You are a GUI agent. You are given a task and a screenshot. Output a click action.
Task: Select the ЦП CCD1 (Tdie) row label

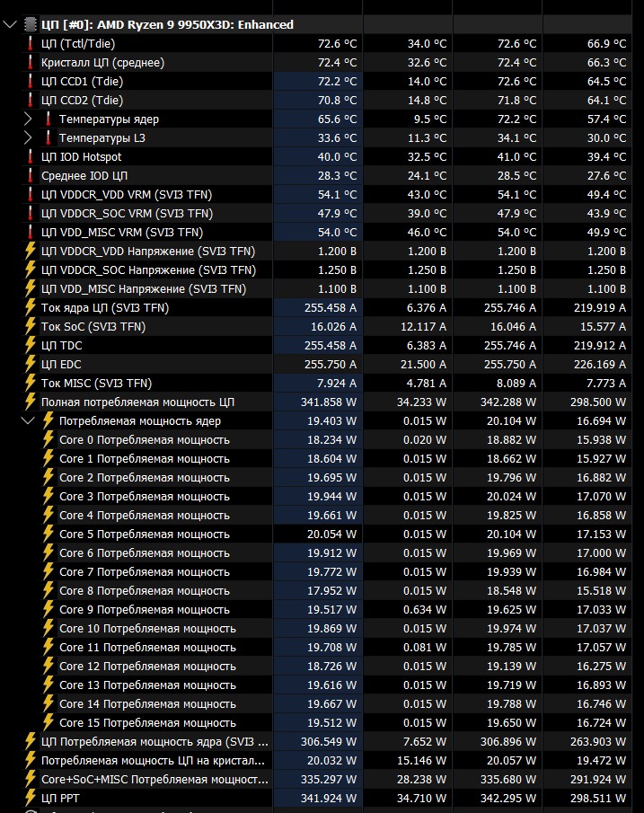click(82, 82)
